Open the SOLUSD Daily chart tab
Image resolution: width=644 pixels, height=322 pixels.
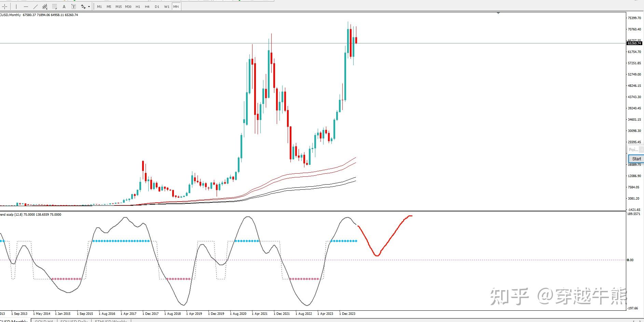point(74,321)
